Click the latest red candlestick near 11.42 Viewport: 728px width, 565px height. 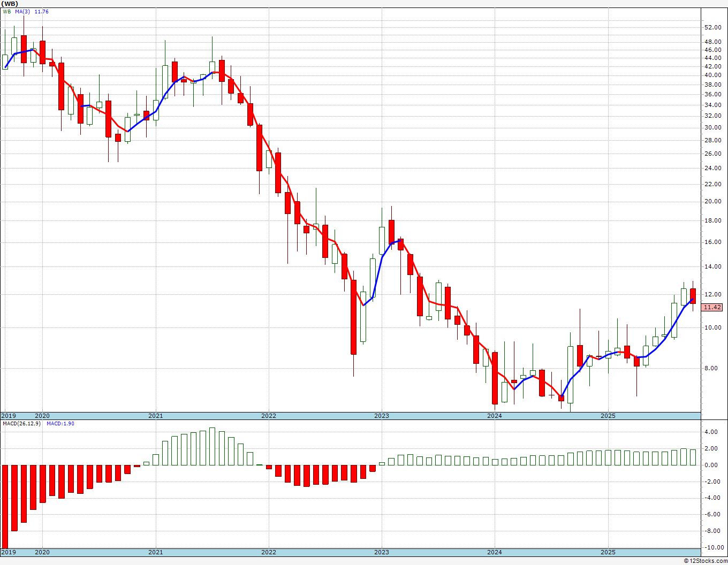[693, 296]
